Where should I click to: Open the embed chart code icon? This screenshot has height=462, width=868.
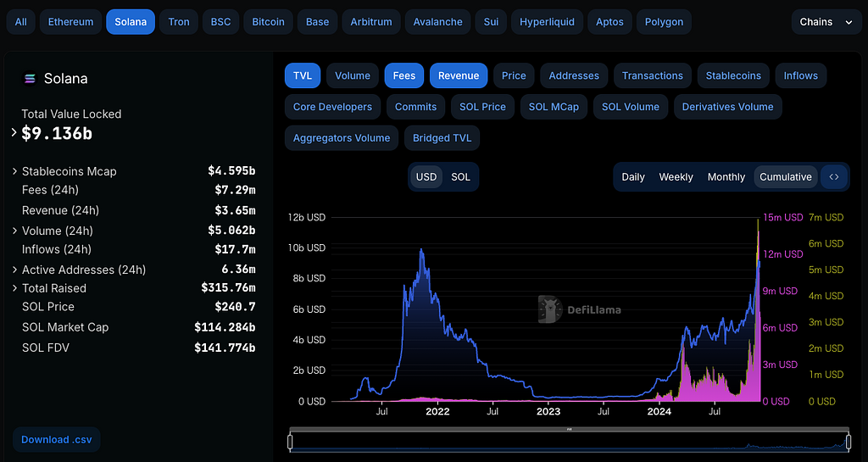click(x=834, y=177)
